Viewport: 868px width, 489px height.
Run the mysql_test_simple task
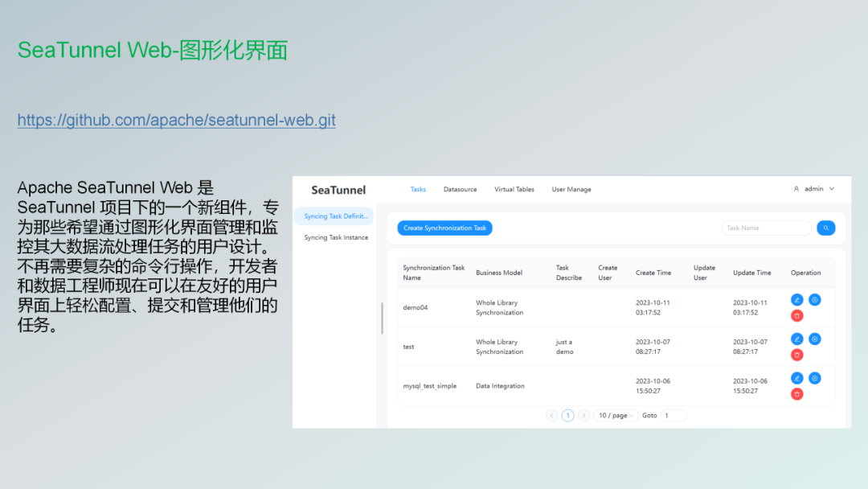click(x=815, y=378)
